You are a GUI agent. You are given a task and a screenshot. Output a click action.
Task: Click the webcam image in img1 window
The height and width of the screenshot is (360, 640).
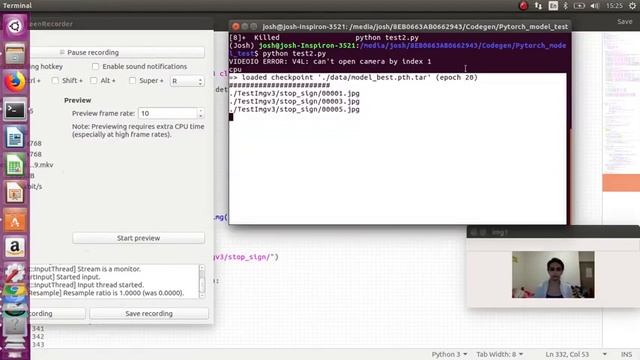tap(553, 275)
